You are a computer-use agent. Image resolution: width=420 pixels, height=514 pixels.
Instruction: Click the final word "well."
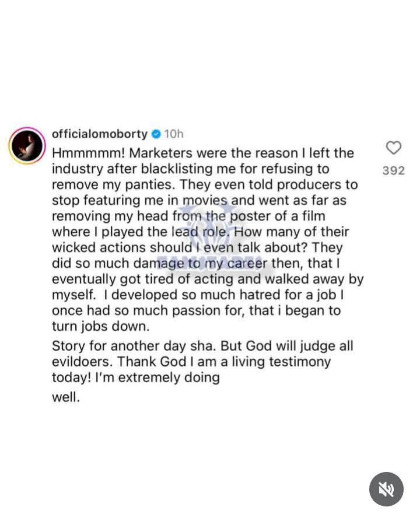coord(65,401)
